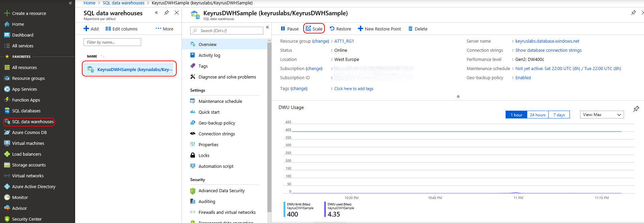Image resolution: width=644 pixels, height=223 pixels.
Task: Collapse the resource menu panel
Action: [267, 27]
